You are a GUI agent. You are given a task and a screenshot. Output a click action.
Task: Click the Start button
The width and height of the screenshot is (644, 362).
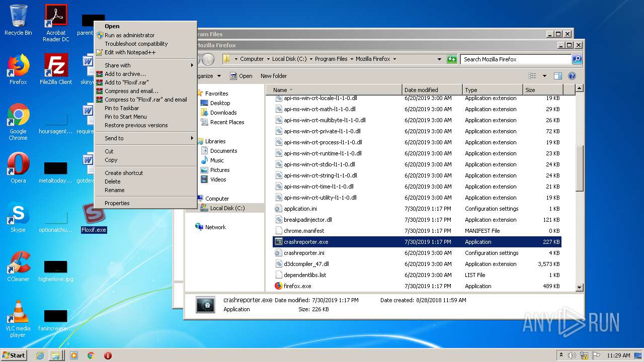tap(14, 355)
